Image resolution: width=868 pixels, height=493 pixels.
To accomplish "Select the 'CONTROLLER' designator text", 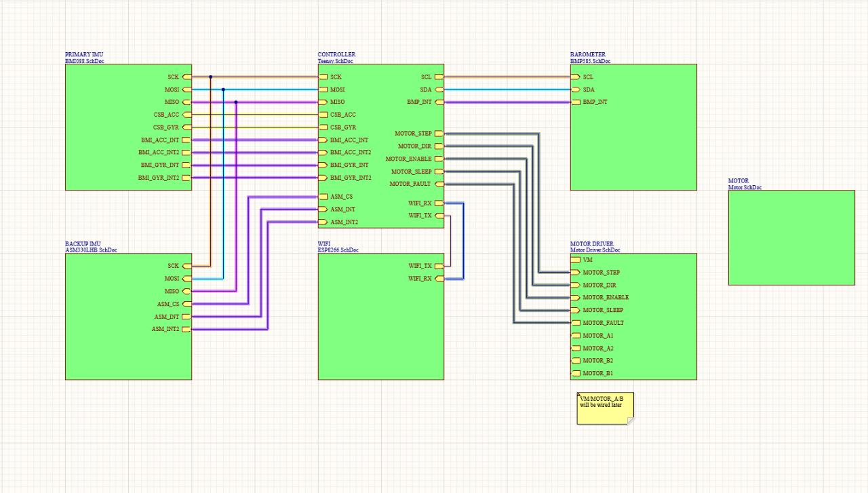I will point(336,54).
